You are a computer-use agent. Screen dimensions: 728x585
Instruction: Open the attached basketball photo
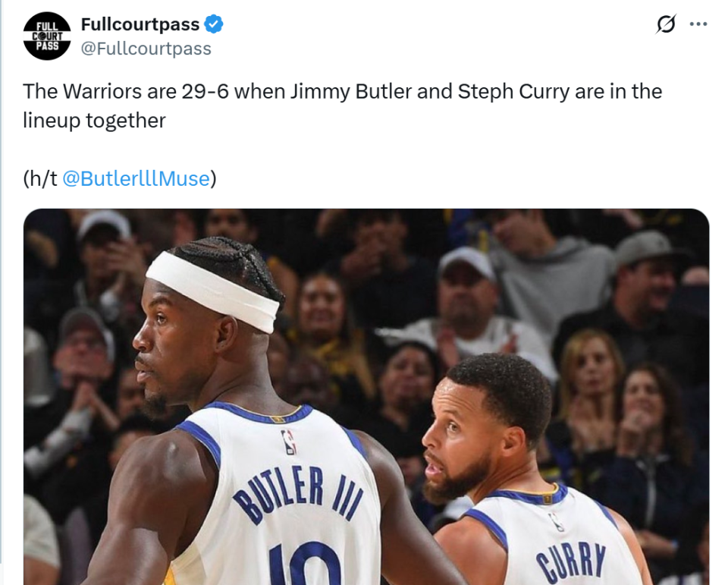366,395
